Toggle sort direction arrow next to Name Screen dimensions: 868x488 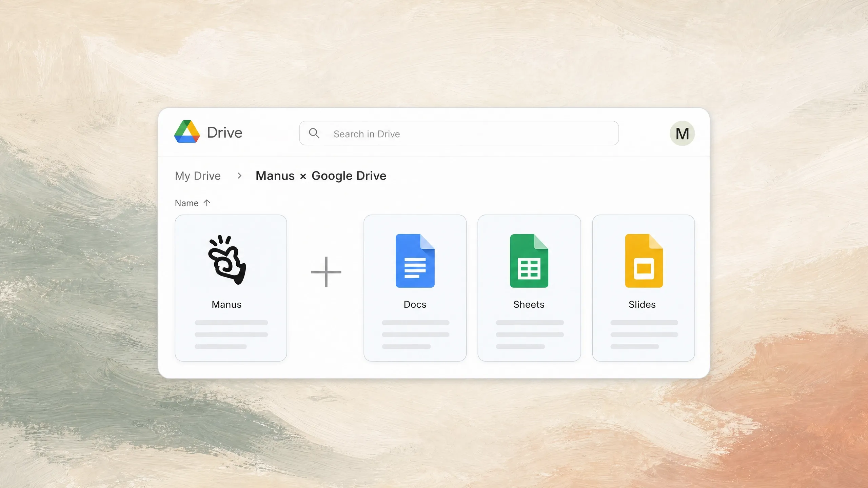pos(207,203)
